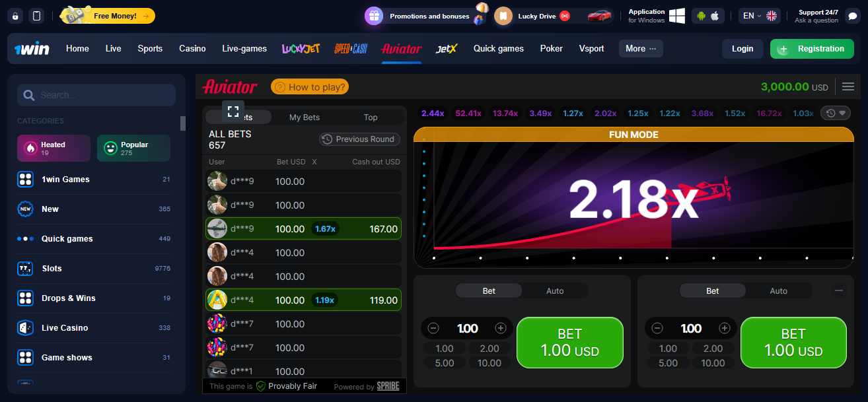The height and width of the screenshot is (402, 868).
Task: Open the mobile phone app icon
Action: pyautogui.click(x=37, y=16)
